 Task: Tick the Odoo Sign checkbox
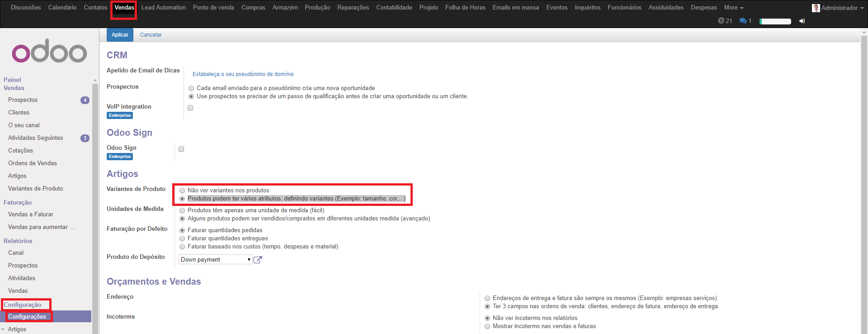[x=181, y=149]
